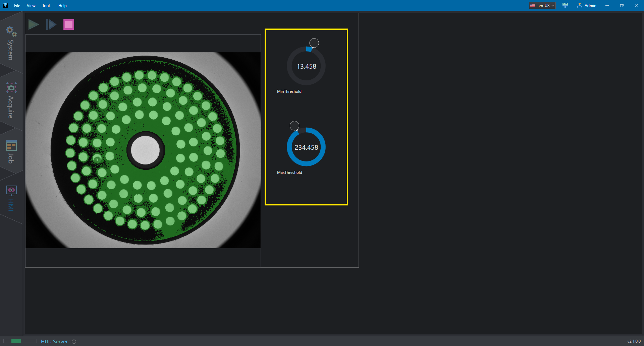Click the app logo icon

click(x=5, y=5)
